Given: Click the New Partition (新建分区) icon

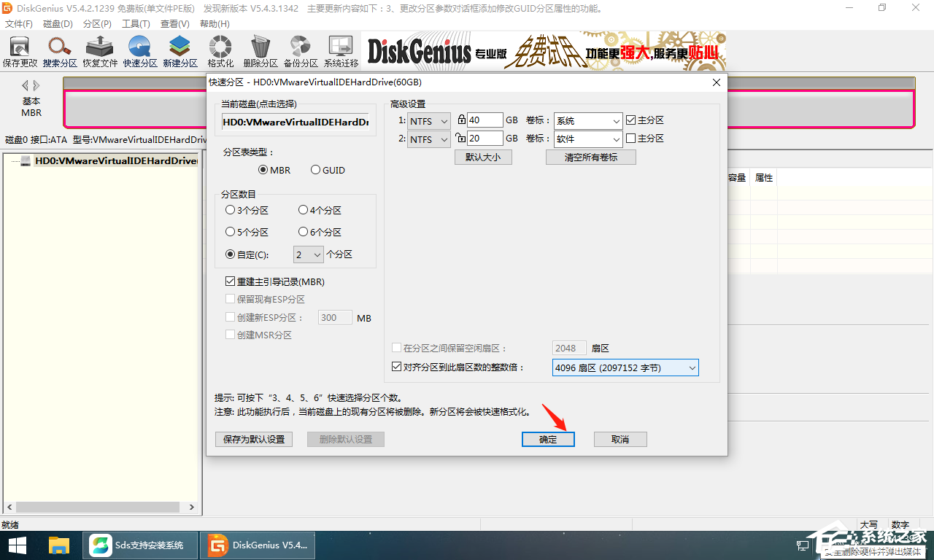Looking at the screenshot, I should 180,52.
